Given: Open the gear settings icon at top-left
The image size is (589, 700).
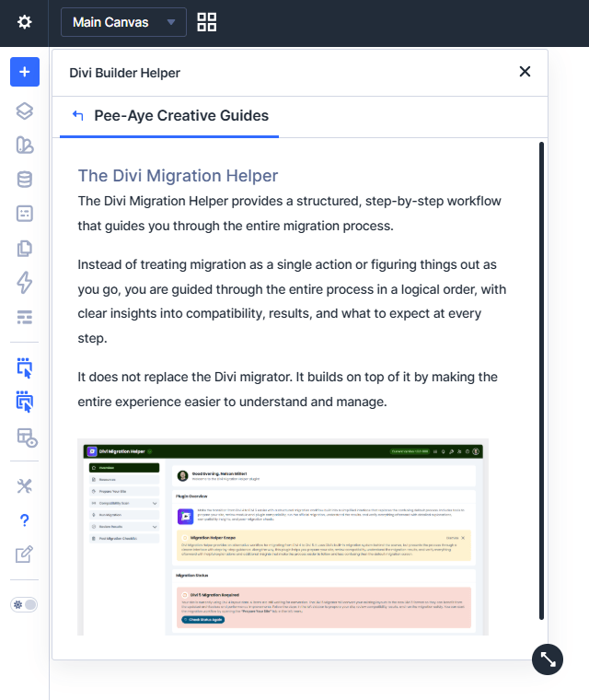Looking at the screenshot, I should (25, 22).
